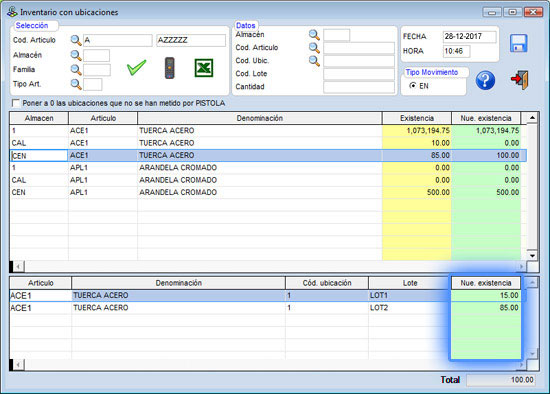Image resolution: width=550 pixels, height=394 pixels.
Task: Open the Almacén lookup in the Datos panel
Action: pyautogui.click(x=314, y=35)
